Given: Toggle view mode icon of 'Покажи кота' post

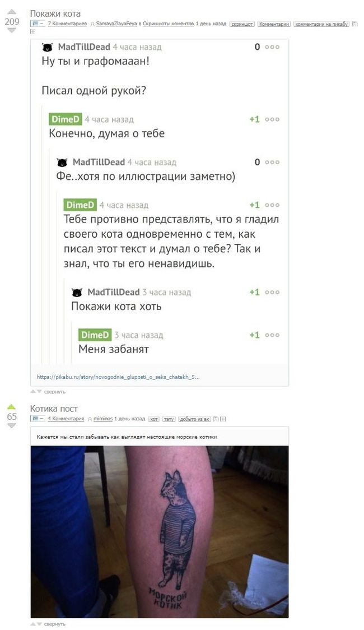Looking at the screenshot, I should coord(38,24).
